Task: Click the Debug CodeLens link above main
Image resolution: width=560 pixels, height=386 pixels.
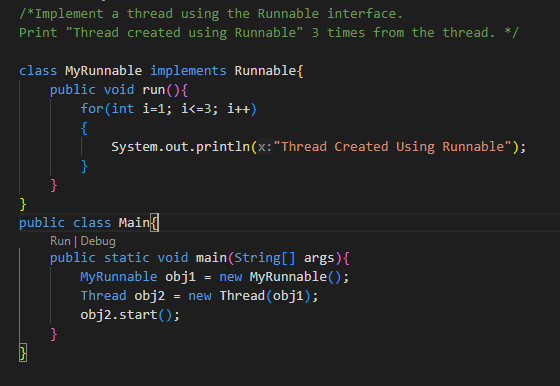Action: click(x=98, y=241)
